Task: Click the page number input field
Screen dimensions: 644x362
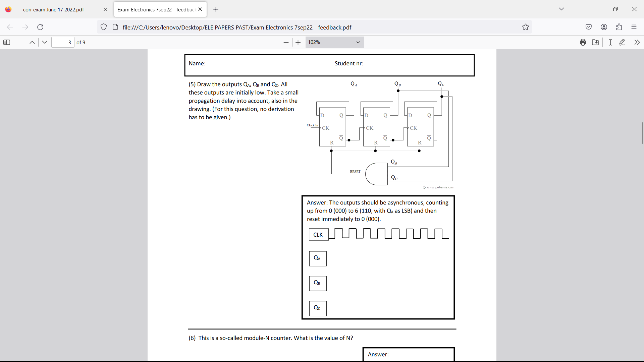Action: 63,42
